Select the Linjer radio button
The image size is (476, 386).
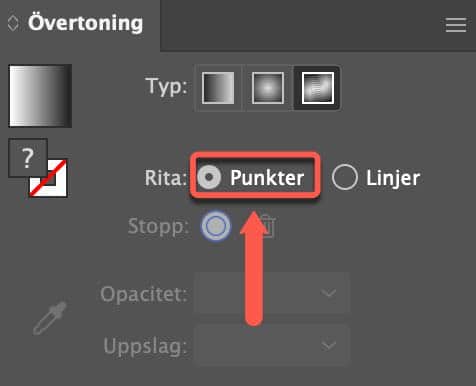345,177
